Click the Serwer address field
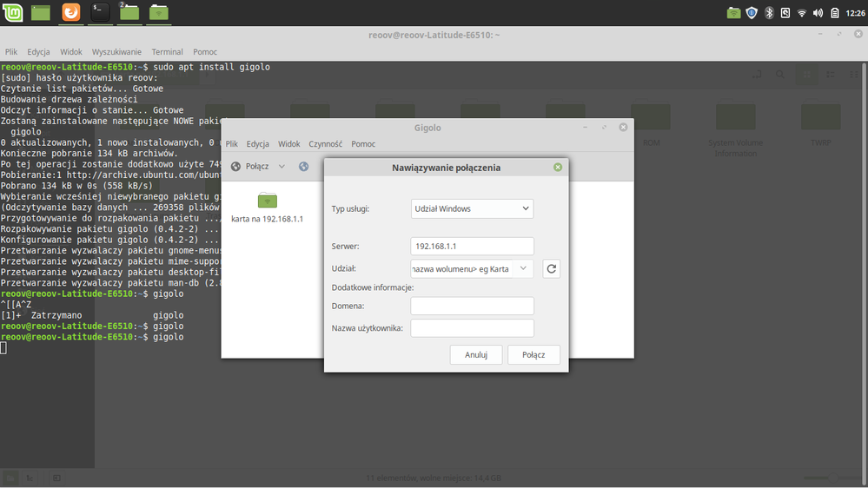The image size is (868, 488). point(472,247)
